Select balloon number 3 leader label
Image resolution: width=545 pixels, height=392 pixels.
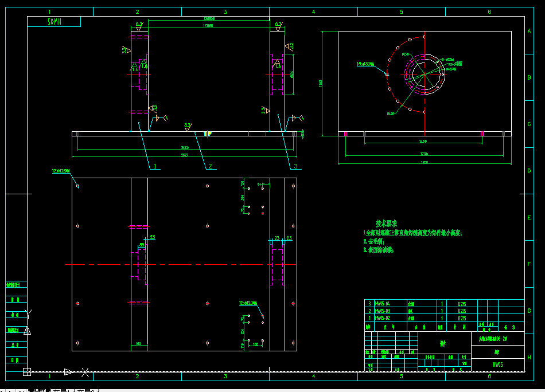296,166
